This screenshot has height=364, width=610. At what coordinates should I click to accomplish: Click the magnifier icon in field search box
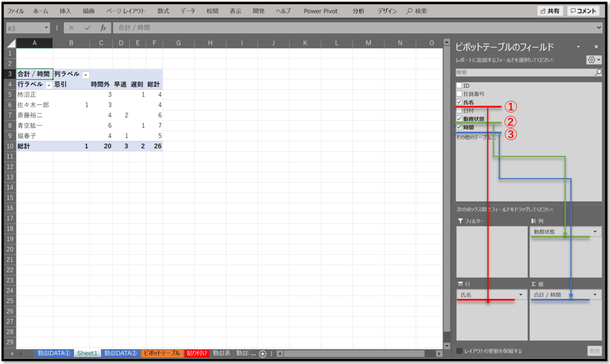pyautogui.click(x=598, y=73)
